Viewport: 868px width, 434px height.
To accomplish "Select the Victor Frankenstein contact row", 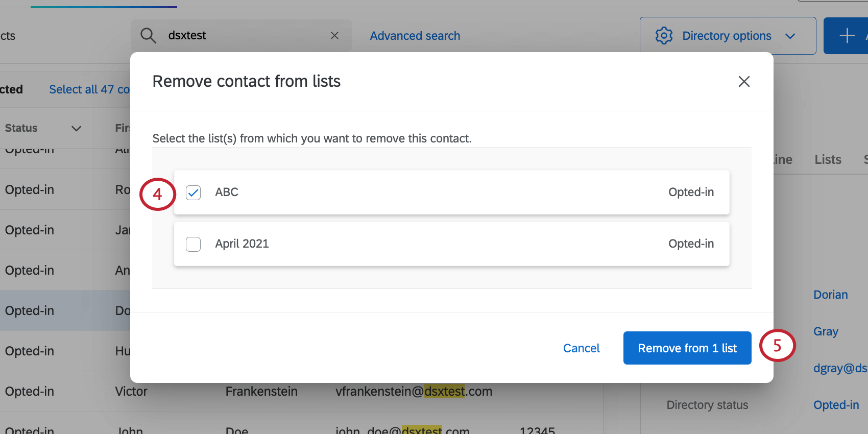I will (306, 391).
